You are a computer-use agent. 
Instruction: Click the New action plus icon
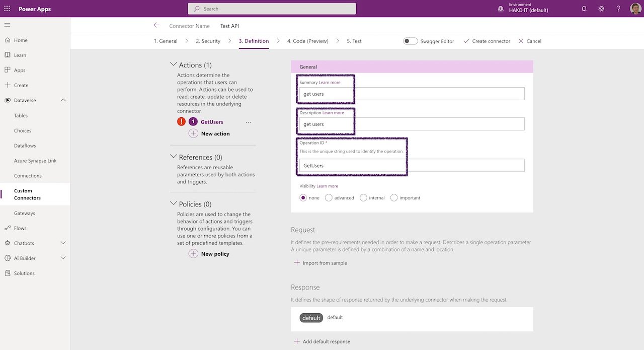pos(193,133)
